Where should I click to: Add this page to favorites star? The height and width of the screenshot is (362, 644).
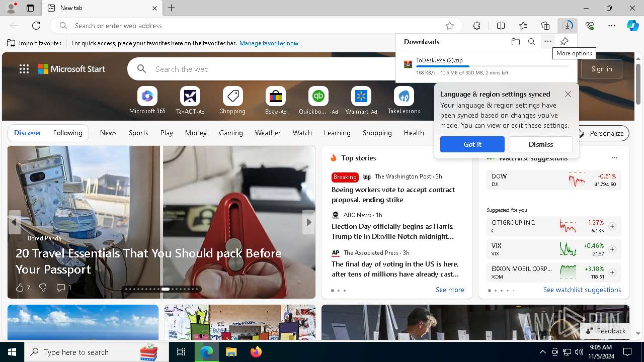[x=450, y=26]
